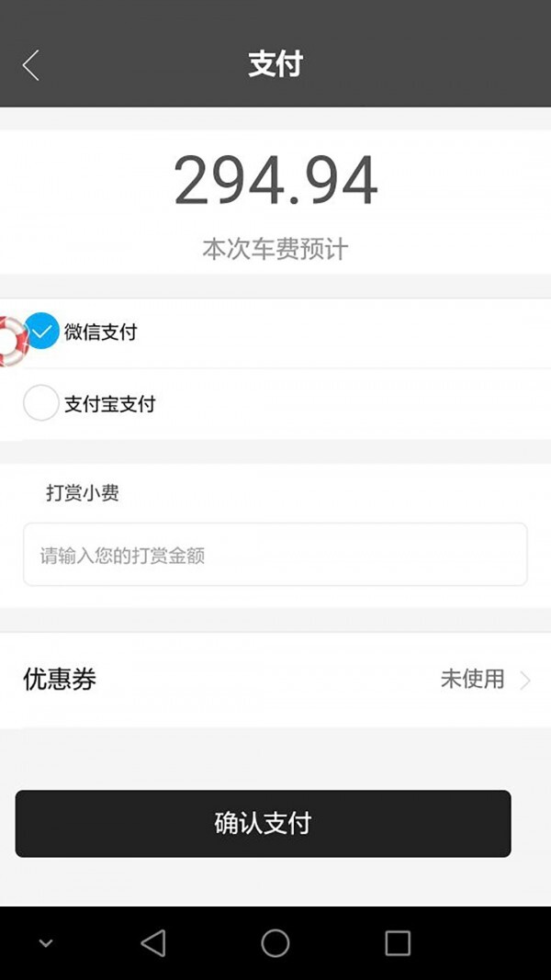Tap the 微信支付 label text
This screenshot has width=551, height=980.
point(100,332)
